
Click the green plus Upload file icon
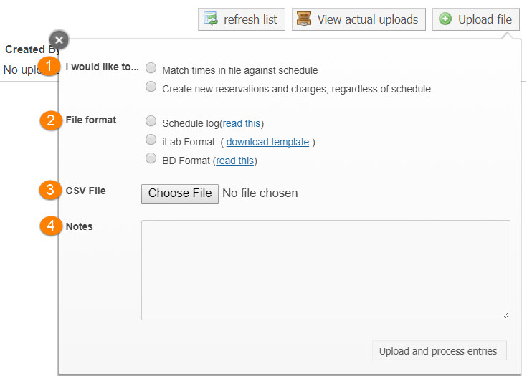click(x=445, y=19)
